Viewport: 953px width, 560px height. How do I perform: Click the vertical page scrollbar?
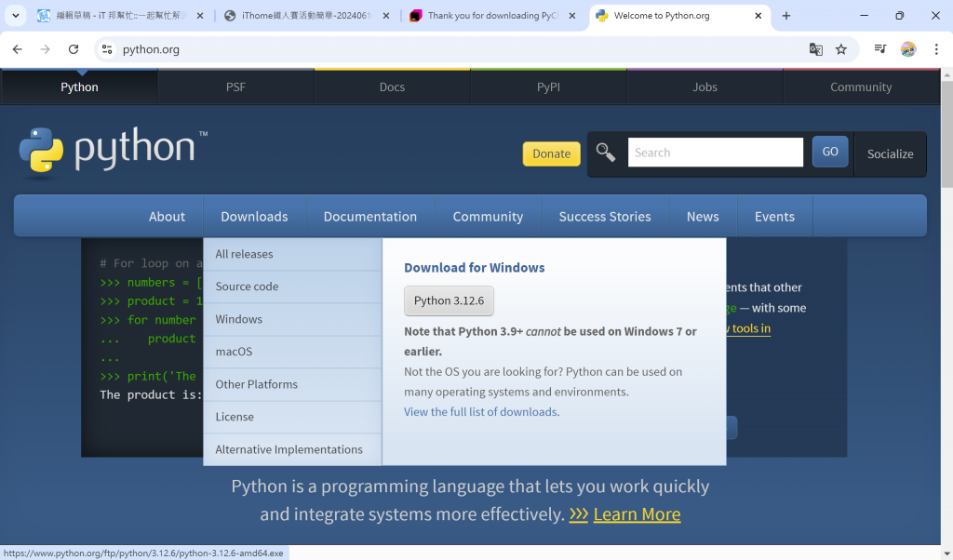click(x=946, y=134)
